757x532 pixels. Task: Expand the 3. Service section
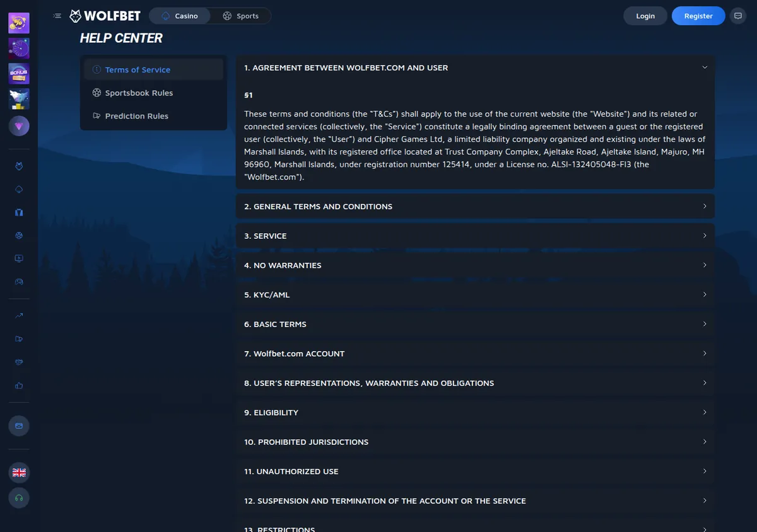(x=475, y=236)
